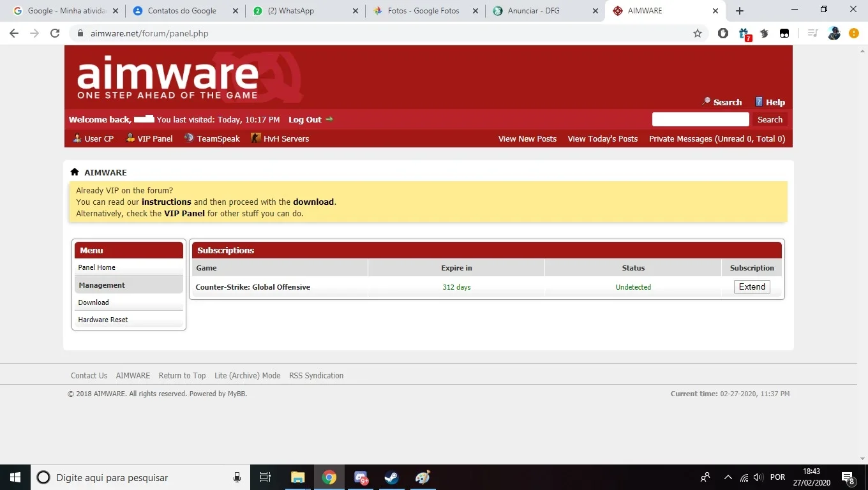Click the aimware logo banner
This screenshot has height=490, width=868.
(x=168, y=78)
